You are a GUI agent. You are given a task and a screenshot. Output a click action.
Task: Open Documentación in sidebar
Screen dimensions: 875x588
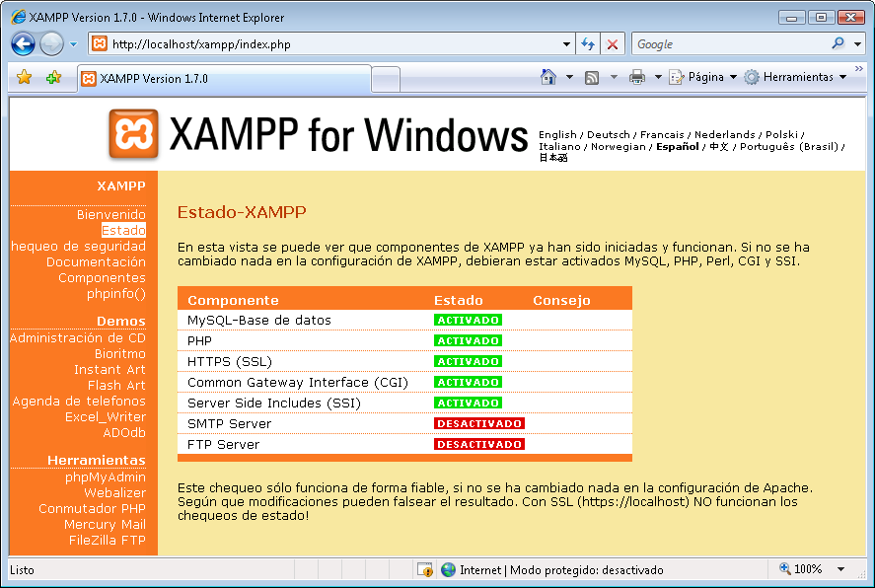96,261
